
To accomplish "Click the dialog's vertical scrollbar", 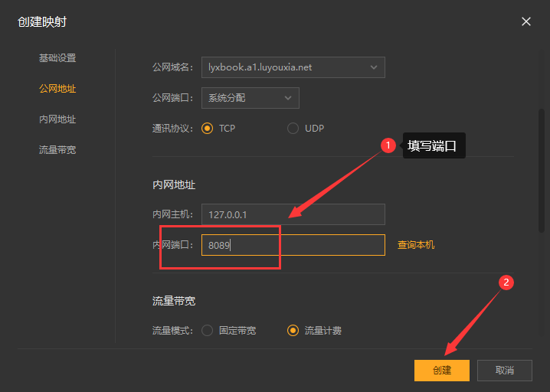I will [x=542, y=171].
